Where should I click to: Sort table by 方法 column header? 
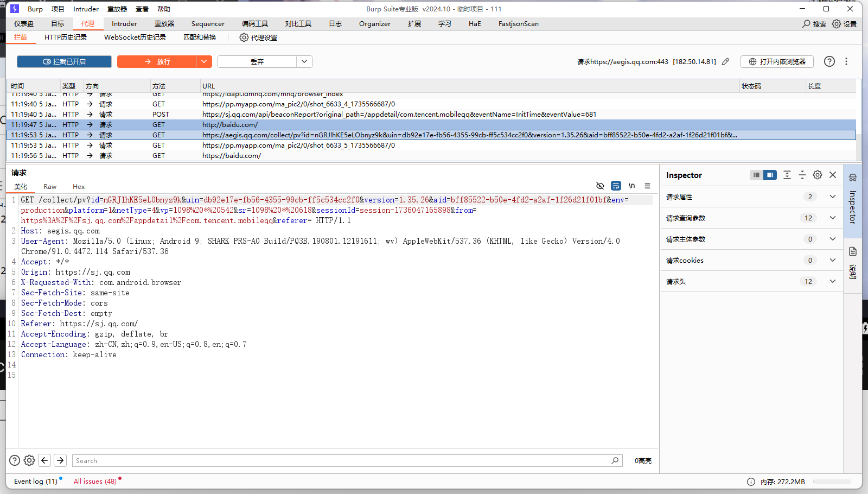175,86
